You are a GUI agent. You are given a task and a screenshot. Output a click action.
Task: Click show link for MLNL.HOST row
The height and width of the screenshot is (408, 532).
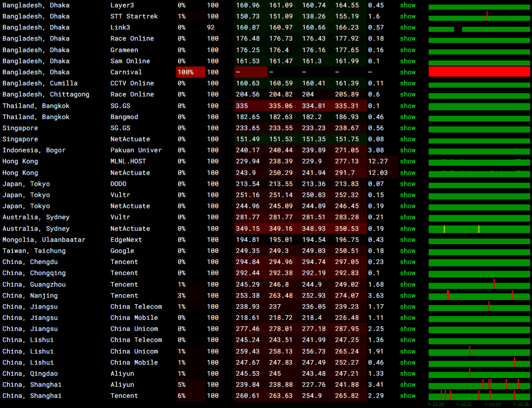(x=407, y=161)
